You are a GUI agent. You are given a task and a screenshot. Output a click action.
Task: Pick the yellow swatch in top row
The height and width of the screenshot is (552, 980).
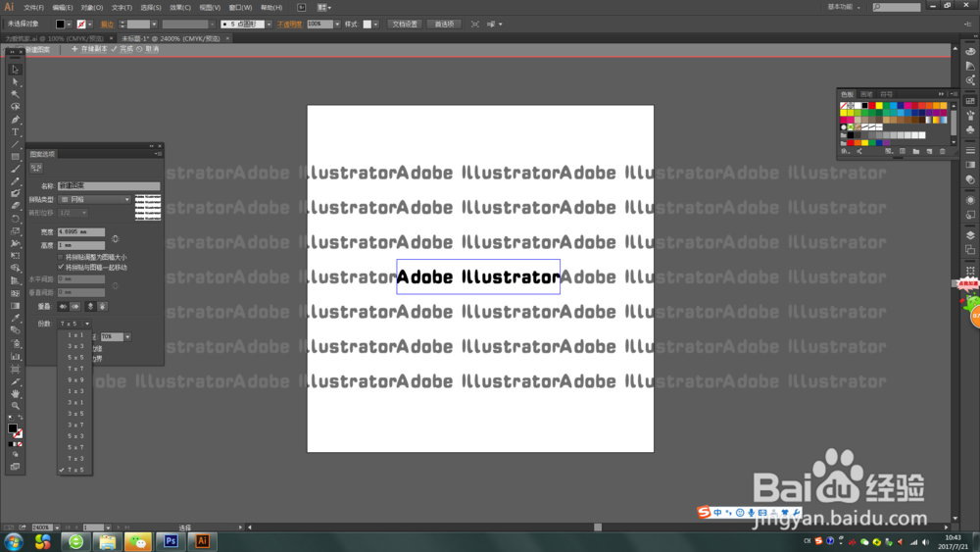pos(879,106)
